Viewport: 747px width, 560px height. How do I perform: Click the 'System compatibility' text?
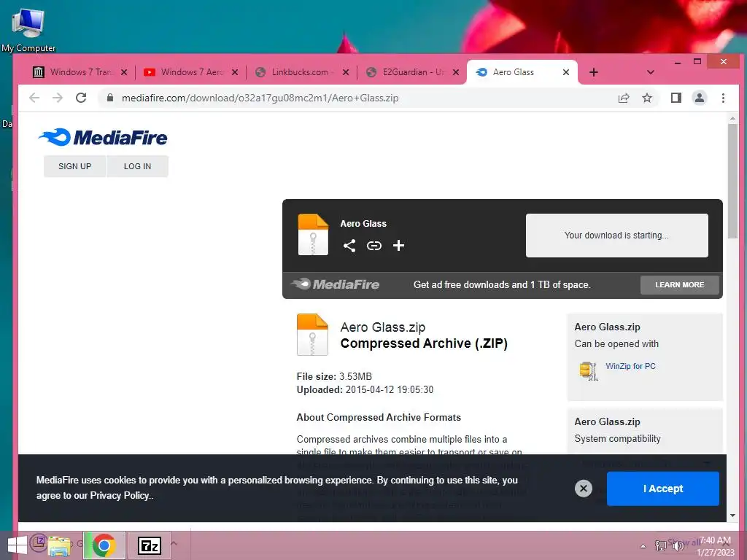coord(617,438)
